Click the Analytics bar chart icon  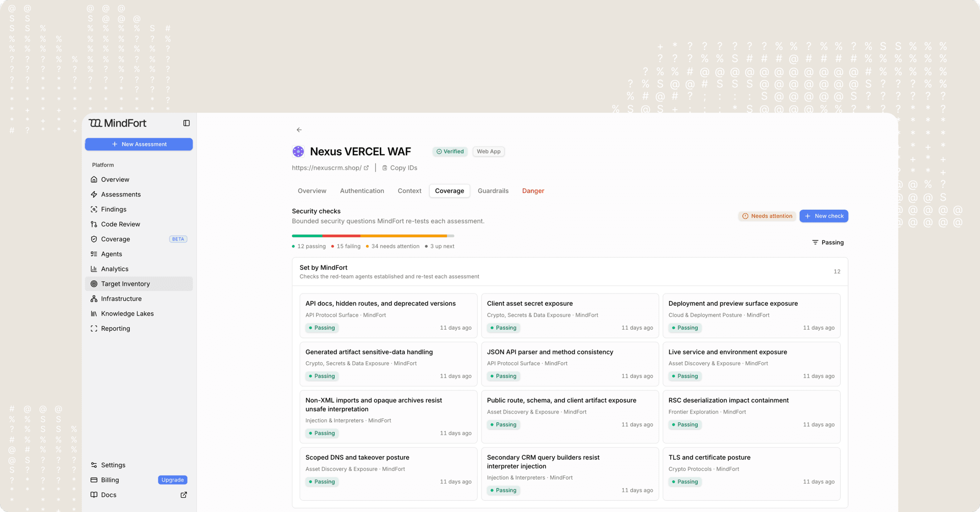94,269
